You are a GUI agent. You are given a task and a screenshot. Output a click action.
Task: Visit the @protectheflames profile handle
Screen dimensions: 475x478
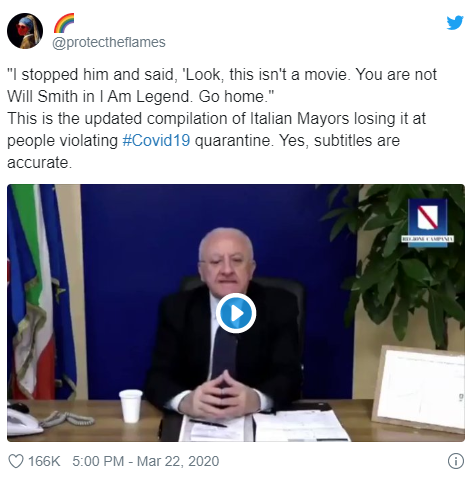click(109, 42)
